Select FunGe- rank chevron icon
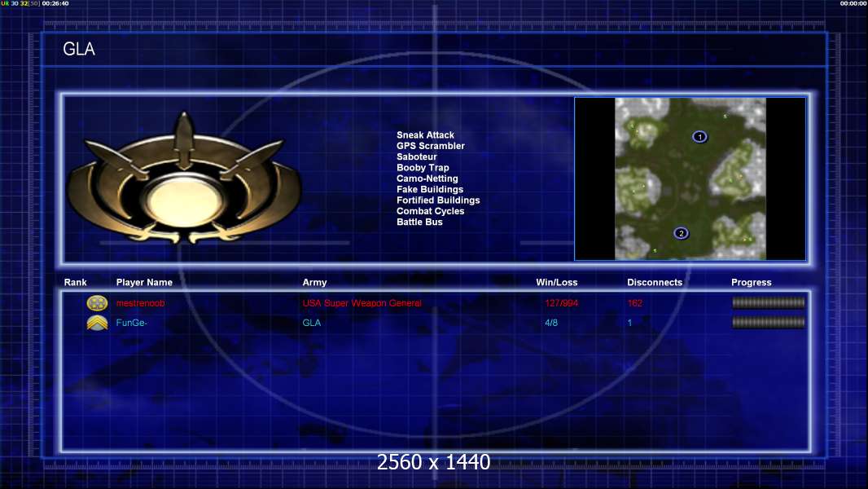This screenshot has height=489, width=868. coord(97,323)
